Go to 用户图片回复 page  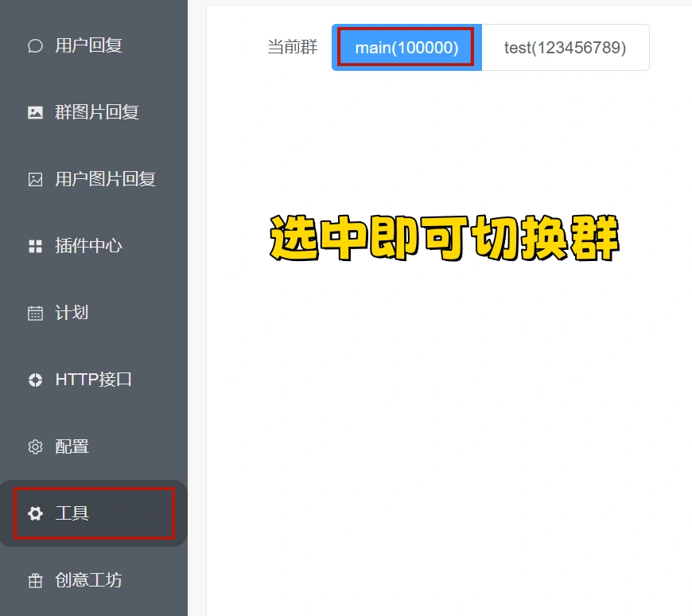tap(94, 179)
